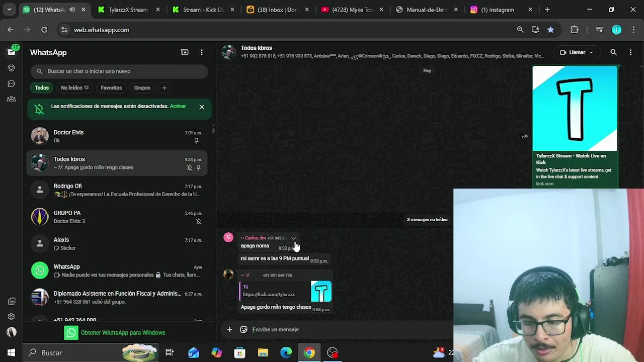View site information icon in address bar
Viewport: 644px width, 362px height.
[64, 30]
